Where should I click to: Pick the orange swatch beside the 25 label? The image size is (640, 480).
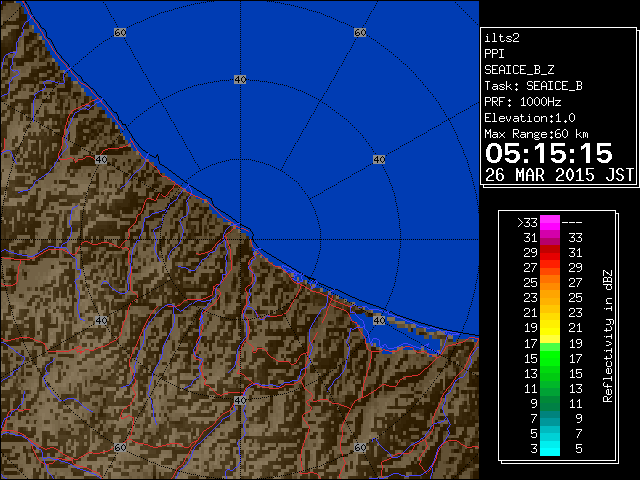(x=550, y=282)
